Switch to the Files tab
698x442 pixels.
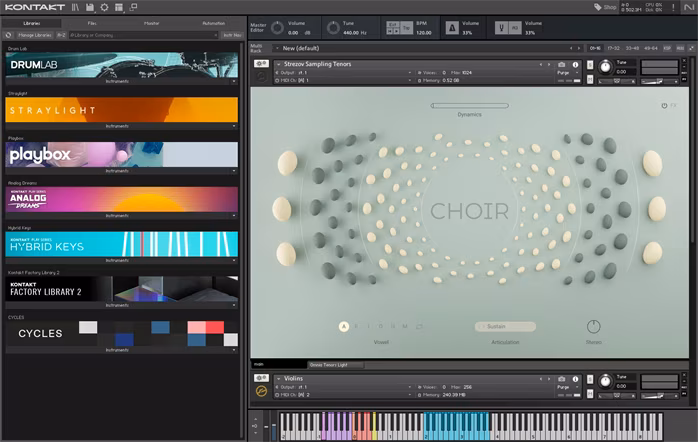[92, 22]
